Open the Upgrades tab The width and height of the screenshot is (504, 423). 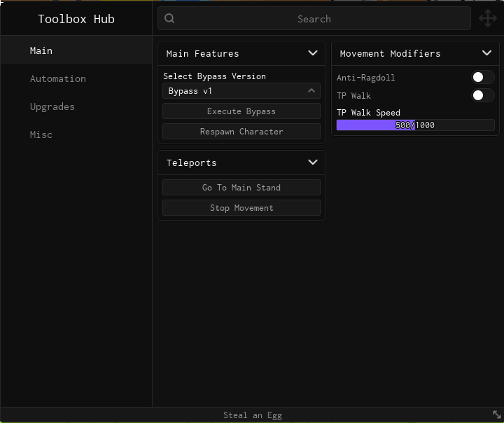coord(76,106)
